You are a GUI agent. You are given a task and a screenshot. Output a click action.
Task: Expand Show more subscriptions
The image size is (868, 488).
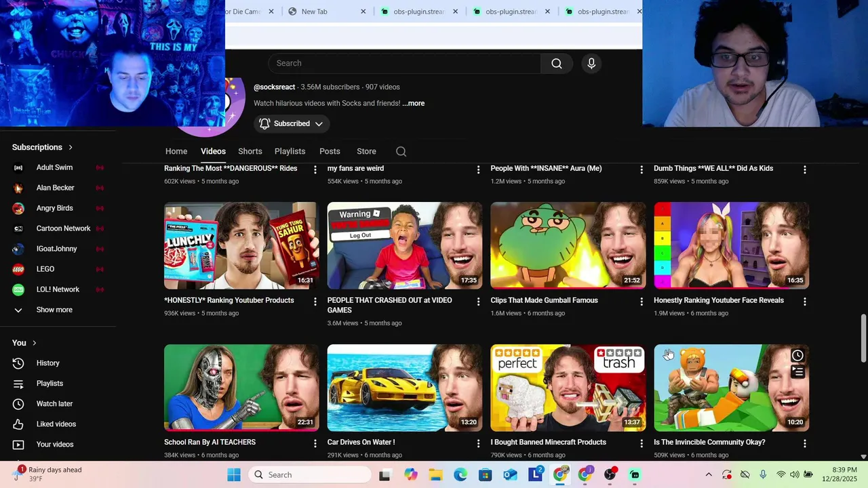[54, 310]
